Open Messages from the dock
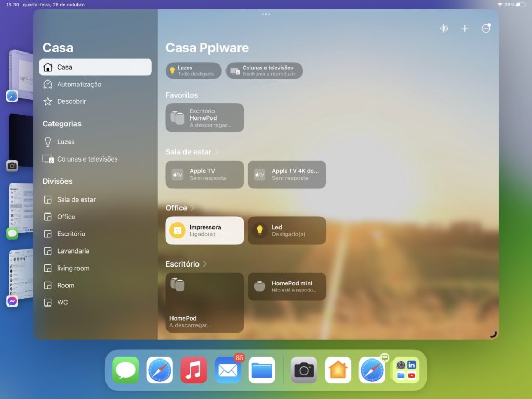Screen dimensions: 532x399 (x=126, y=370)
